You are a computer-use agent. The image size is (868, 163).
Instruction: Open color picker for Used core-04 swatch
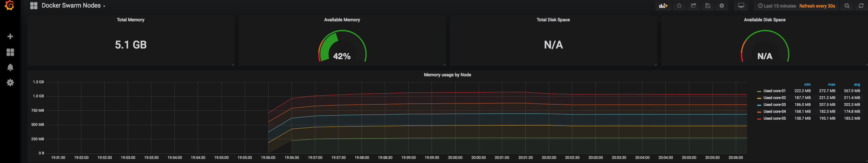pyautogui.click(x=759, y=112)
